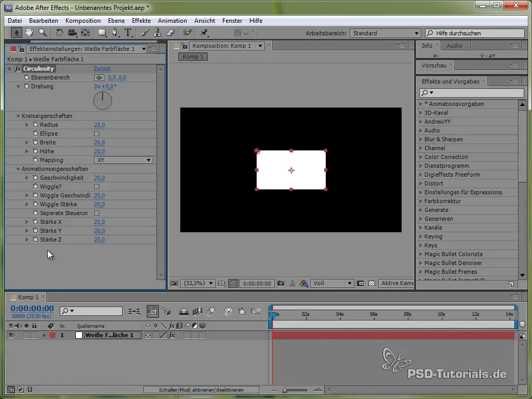The width and height of the screenshot is (532, 399).
Task: Collapse the Animationseigenschaften group
Action: point(18,169)
